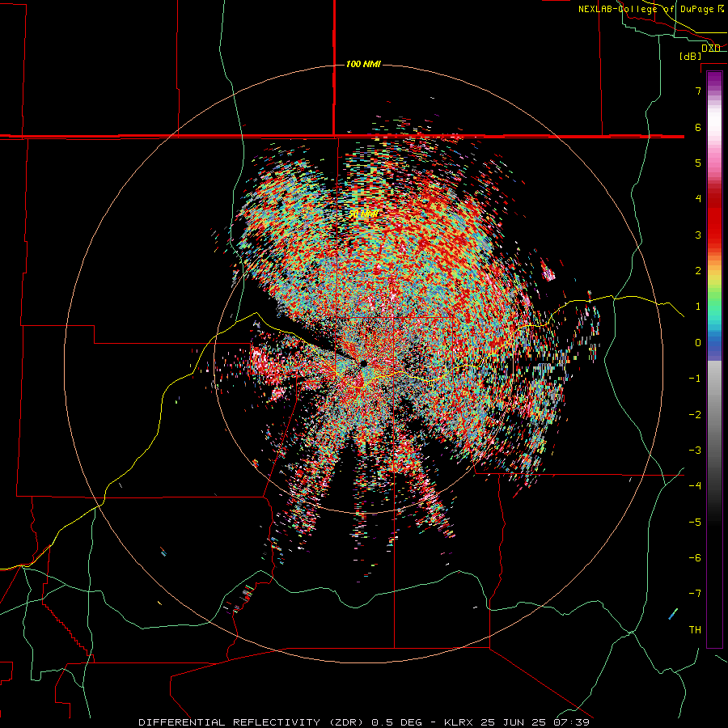Click the 100 NMI range ring label
Viewport: 728px width, 728px height.
(x=363, y=64)
